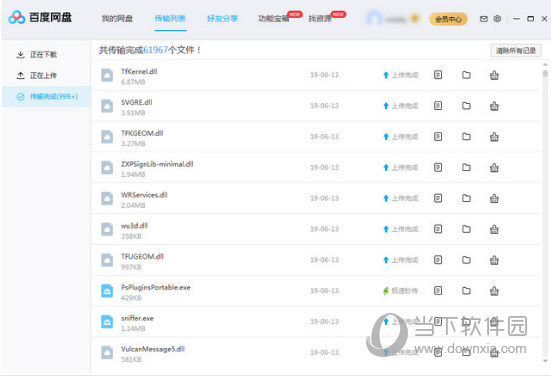Clear the ZXPSignLib-minimal.dll transfer record
The width and height of the screenshot is (551, 378).
494,168
